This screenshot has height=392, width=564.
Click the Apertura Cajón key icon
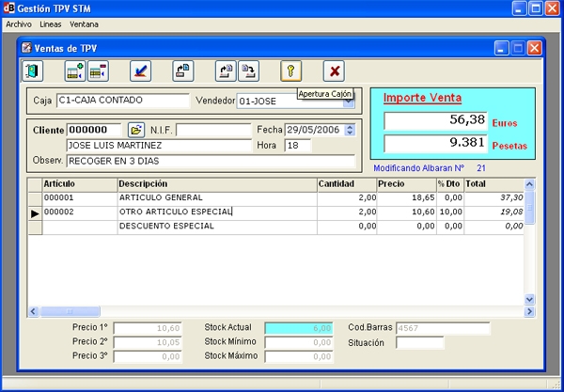(291, 71)
